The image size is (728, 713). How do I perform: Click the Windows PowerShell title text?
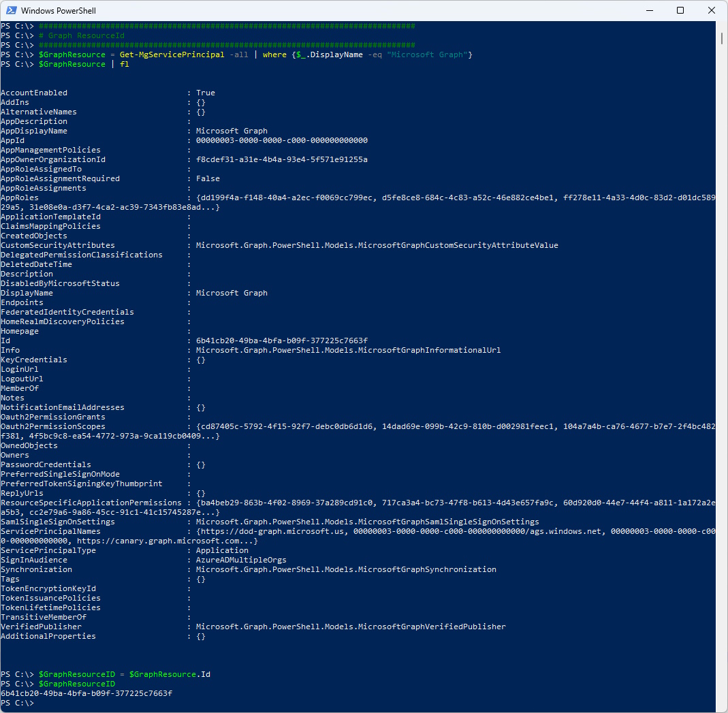[x=59, y=11]
